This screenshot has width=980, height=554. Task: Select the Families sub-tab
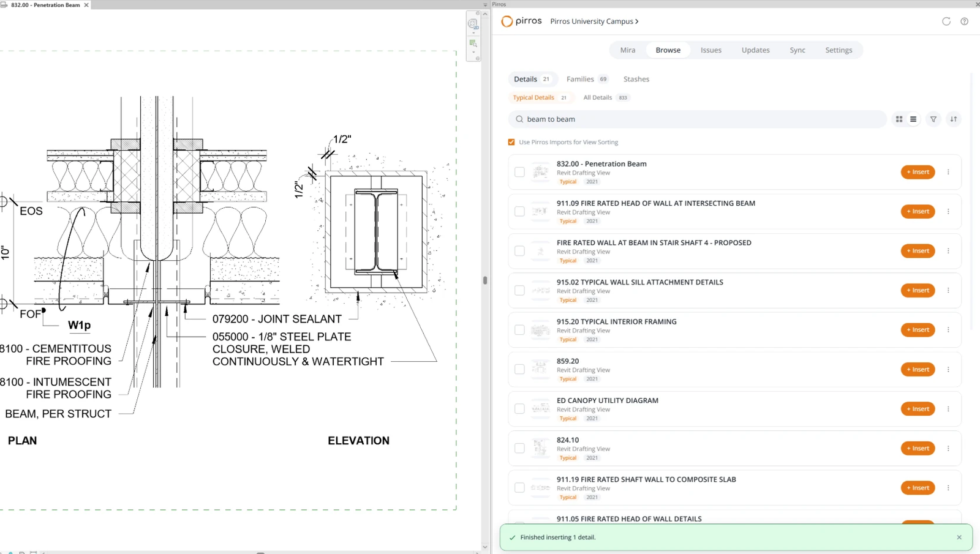click(587, 79)
